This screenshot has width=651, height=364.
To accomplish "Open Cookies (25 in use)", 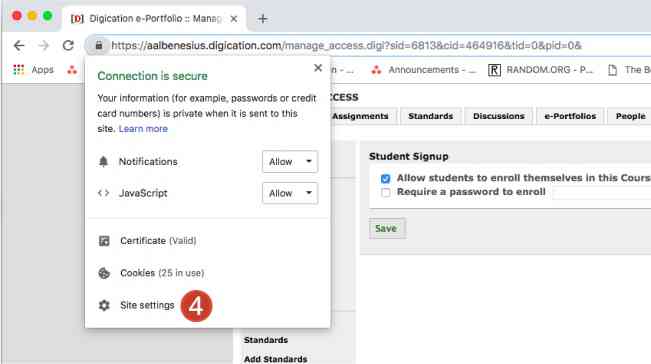I will pyautogui.click(x=162, y=273).
